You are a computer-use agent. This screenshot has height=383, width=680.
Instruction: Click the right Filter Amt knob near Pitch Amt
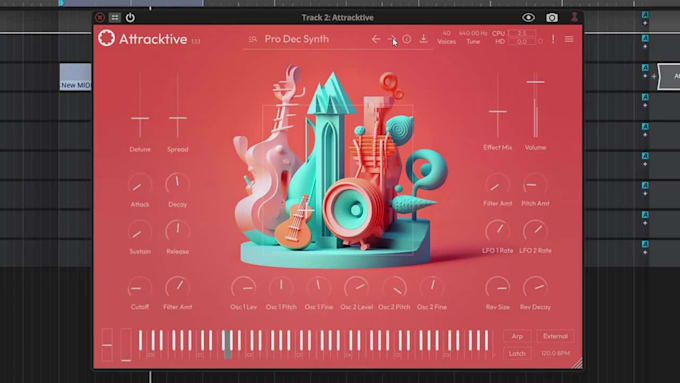497,184
